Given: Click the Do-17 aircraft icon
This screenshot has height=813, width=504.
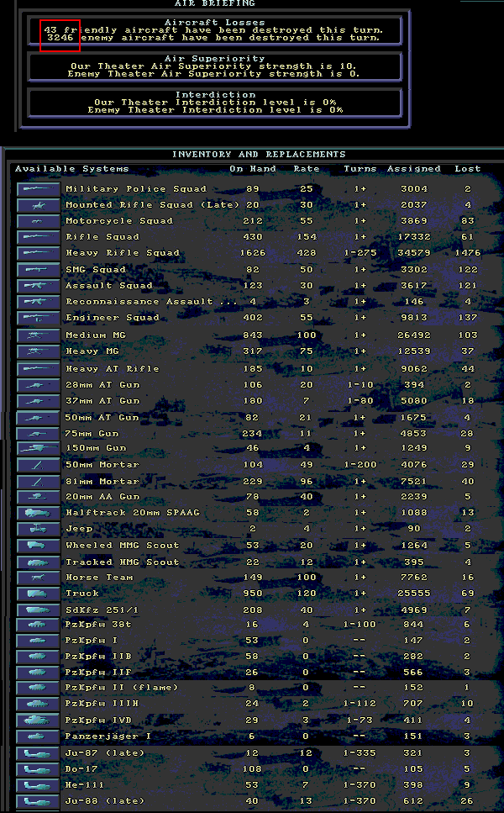Looking at the screenshot, I should tap(39, 769).
